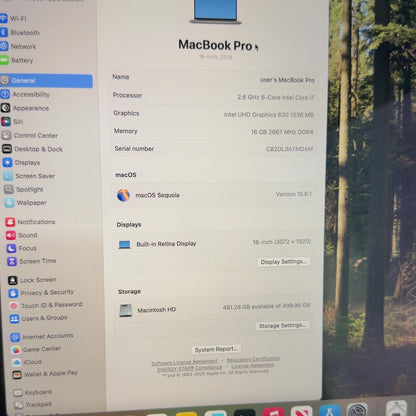The height and width of the screenshot is (416, 416).
Task: Click the computer name "user's MacBook Pro"
Action: [287, 80]
